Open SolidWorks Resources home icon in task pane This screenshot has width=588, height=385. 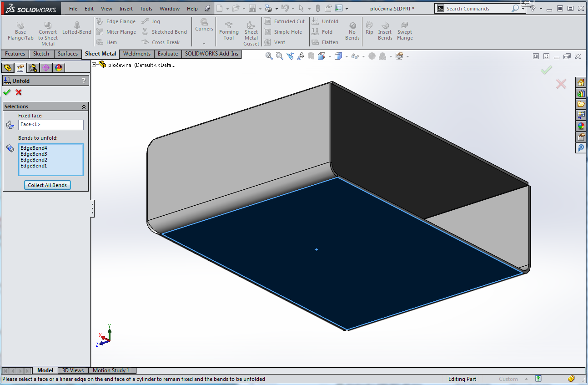[581, 82]
